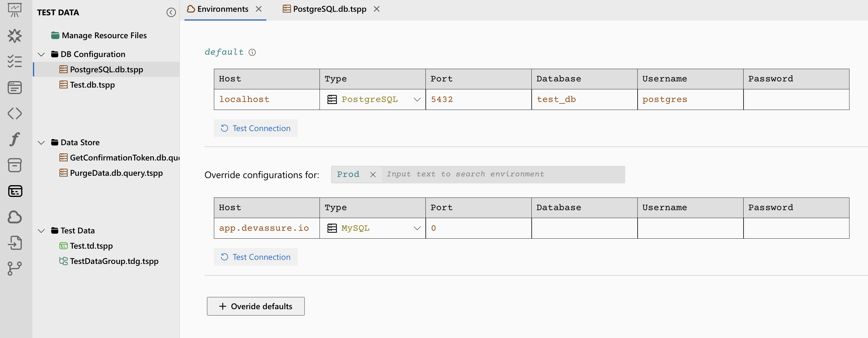This screenshot has width=868, height=338.
Task: Select the AI assistant star icon in sidebar
Action: point(15,36)
